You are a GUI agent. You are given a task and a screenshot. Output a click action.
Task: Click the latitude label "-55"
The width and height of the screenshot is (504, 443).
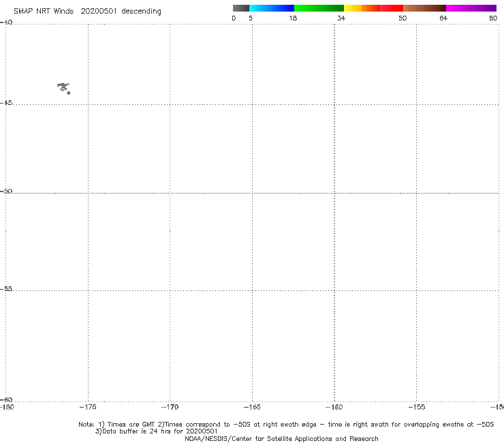(x=6, y=288)
